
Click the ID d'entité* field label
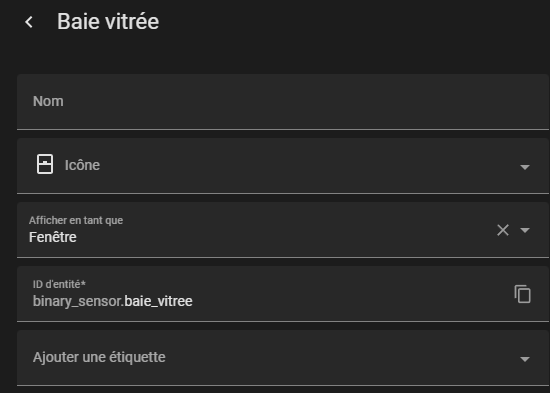[59, 284]
